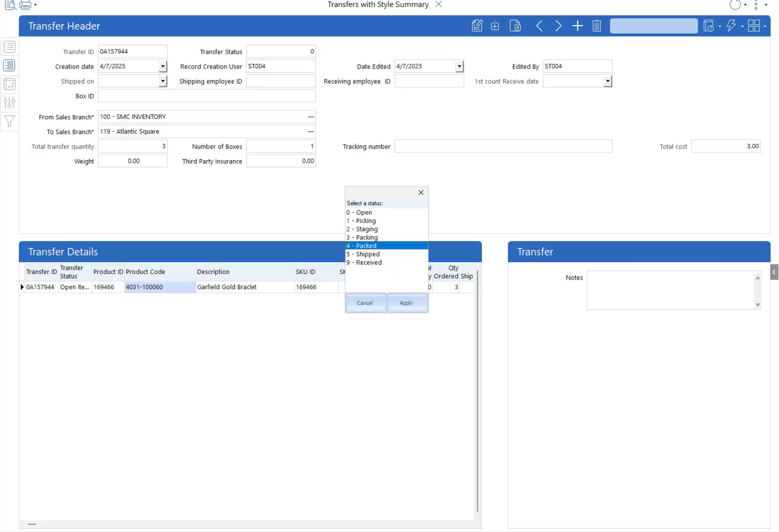This screenshot has height=532, width=779.
Task: Select status 1 - Picking
Action: (x=386, y=221)
